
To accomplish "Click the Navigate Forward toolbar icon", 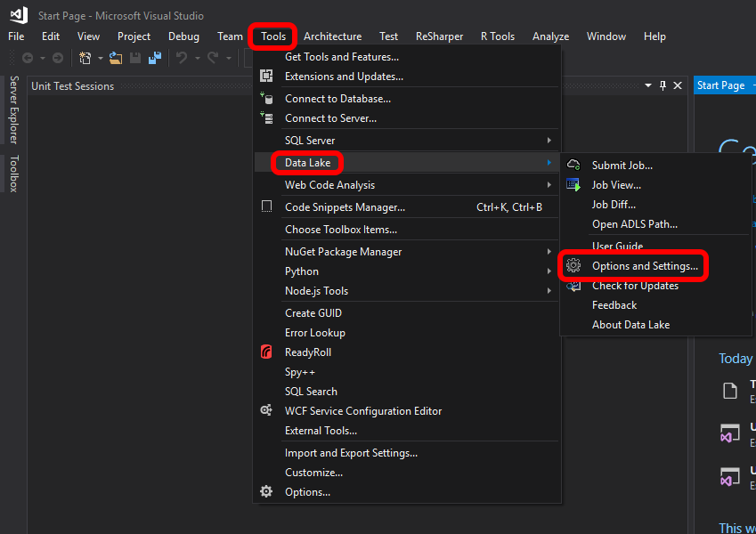I will click(x=58, y=59).
